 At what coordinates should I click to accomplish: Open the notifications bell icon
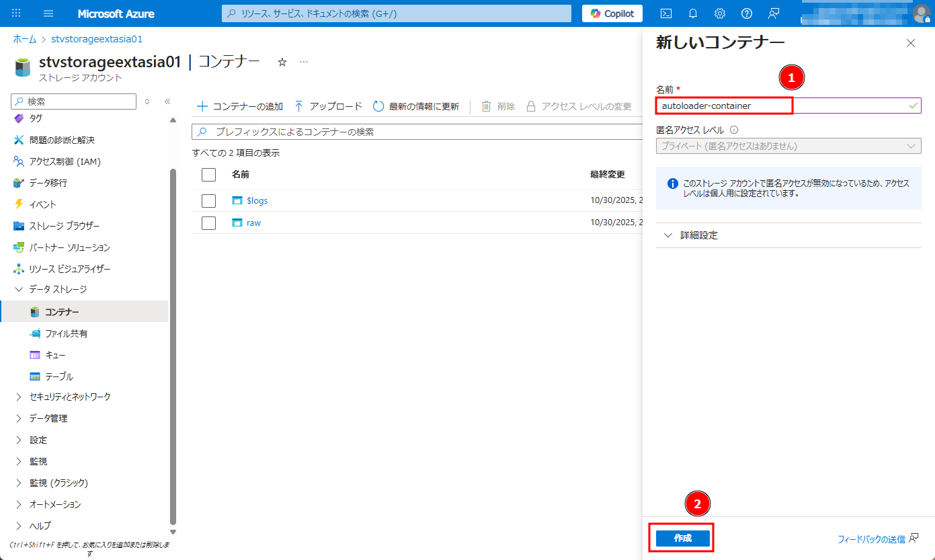click(693, 13)
